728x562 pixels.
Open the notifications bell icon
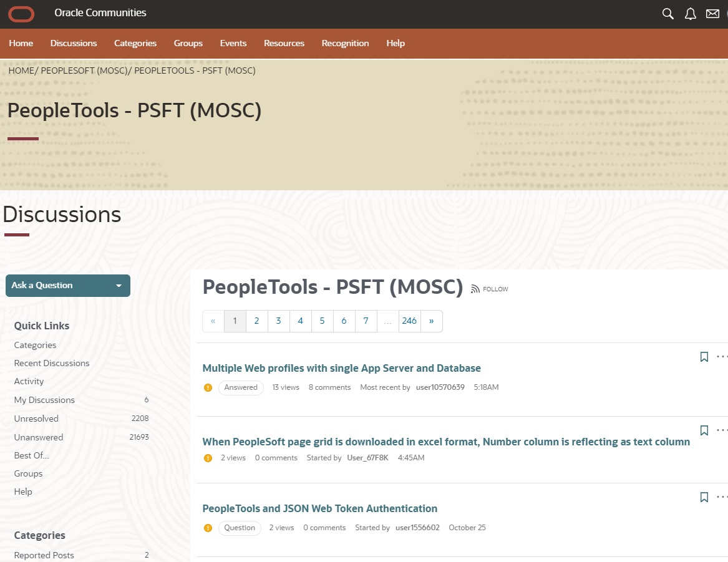click(690, 14)
